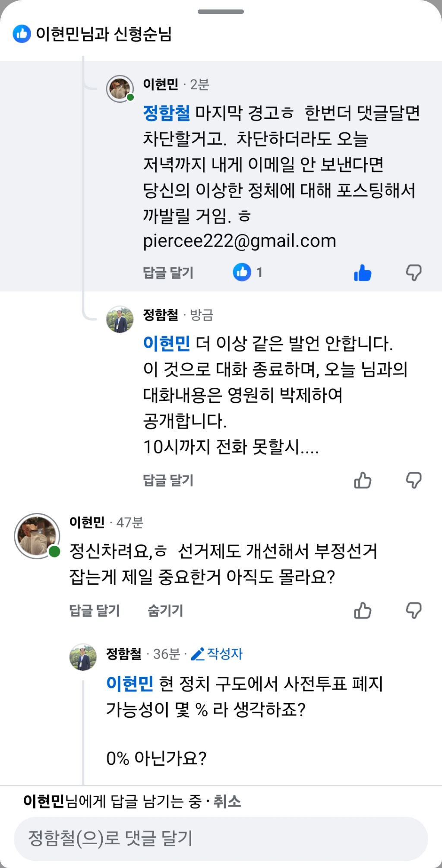Reply to 이현민's 마지막 경고 comment
442x868 pixels.
tap(168, 273)
